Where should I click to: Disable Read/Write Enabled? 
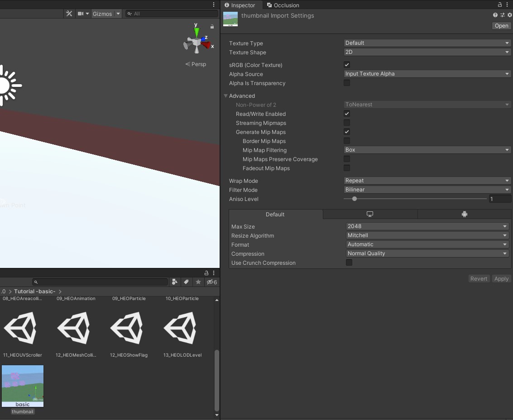pyautogui.click(x=346, y=114)
